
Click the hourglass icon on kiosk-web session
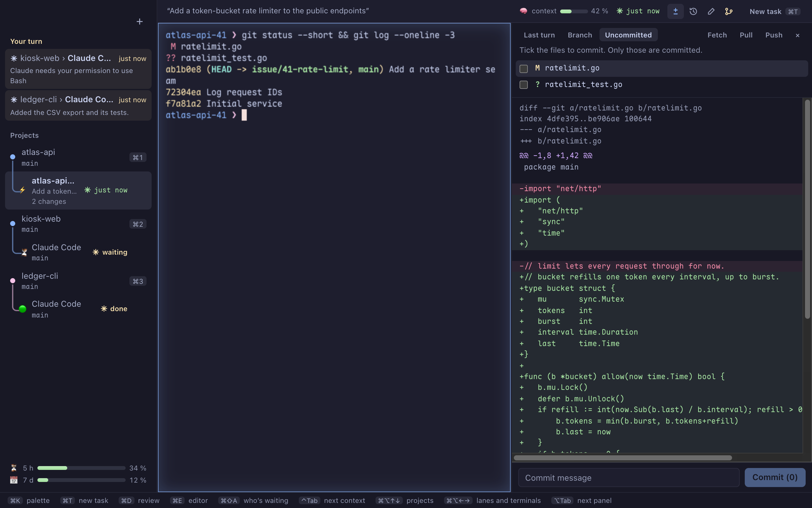point(24,252)
